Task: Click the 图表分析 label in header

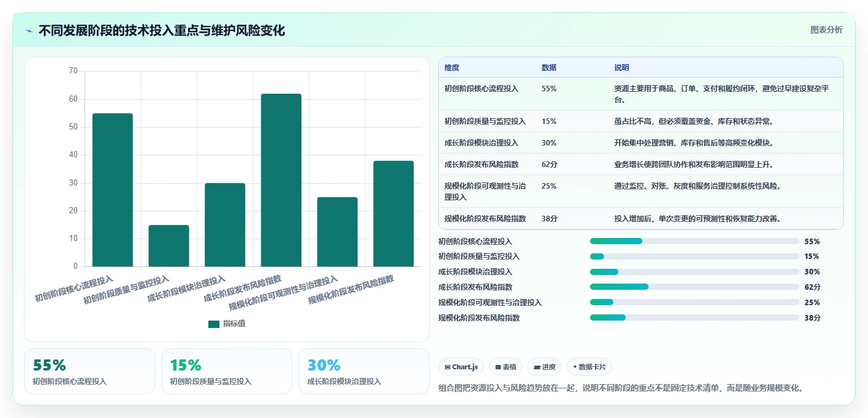Action: pos(826,30)
